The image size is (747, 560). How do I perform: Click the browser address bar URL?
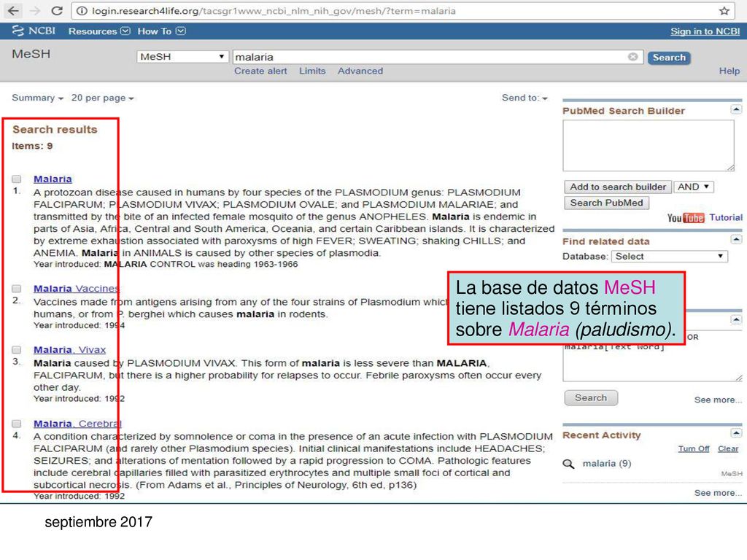[x=274, y=10]
